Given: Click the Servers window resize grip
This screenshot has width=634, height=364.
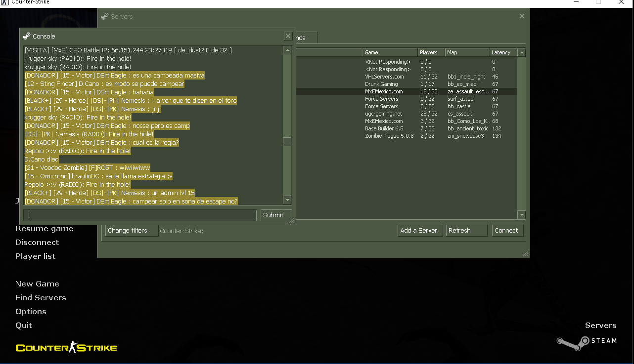Looking at the screenshot, I should click(525, 254).
